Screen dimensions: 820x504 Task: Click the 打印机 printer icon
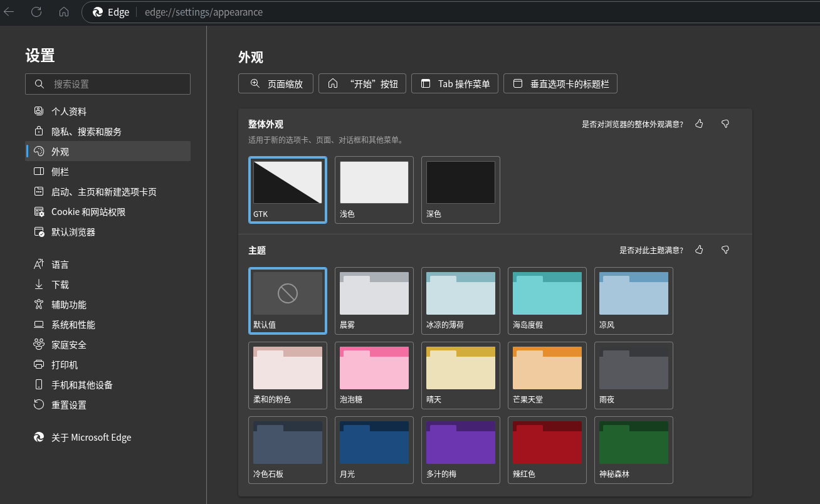point(39,365)
